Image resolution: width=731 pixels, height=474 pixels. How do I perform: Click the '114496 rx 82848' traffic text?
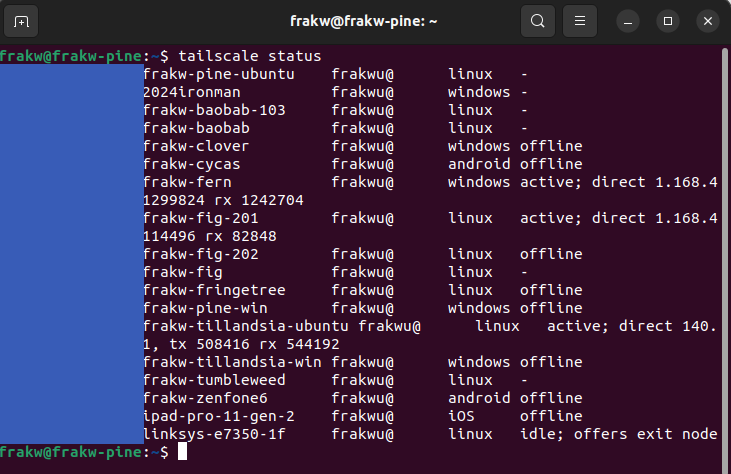click(210, 236)
